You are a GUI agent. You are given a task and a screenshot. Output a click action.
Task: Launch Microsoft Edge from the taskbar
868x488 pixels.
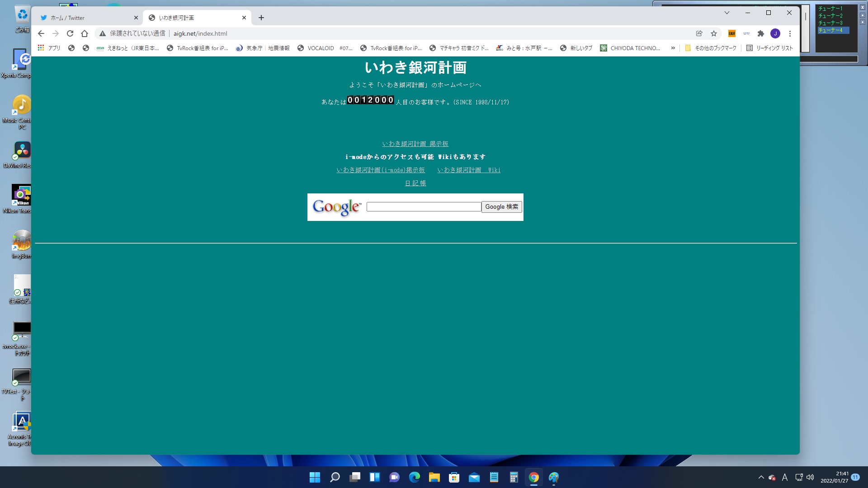415,477
